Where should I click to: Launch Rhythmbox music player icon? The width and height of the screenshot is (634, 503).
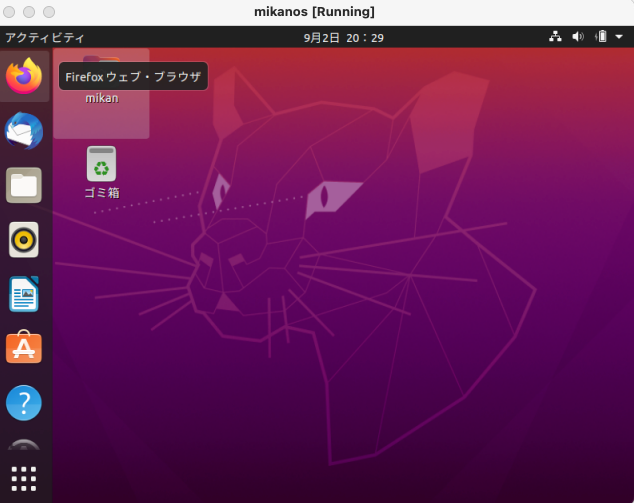click(x=24, y=240)
